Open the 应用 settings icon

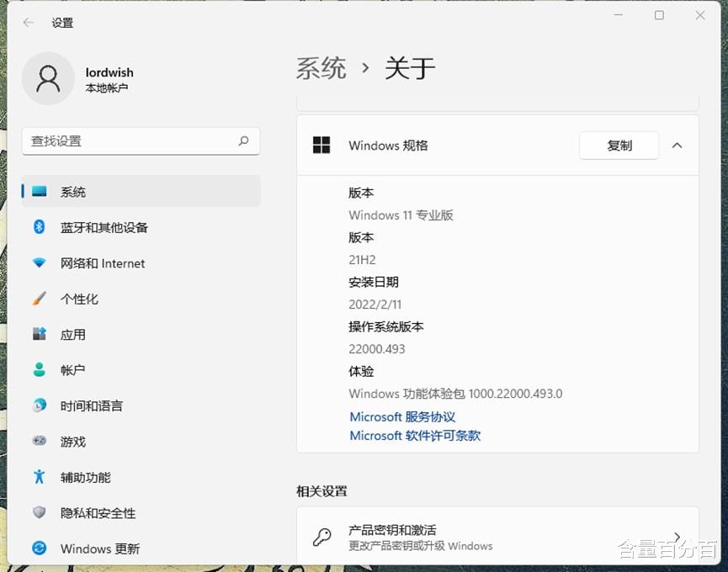(x=40, y=334)
